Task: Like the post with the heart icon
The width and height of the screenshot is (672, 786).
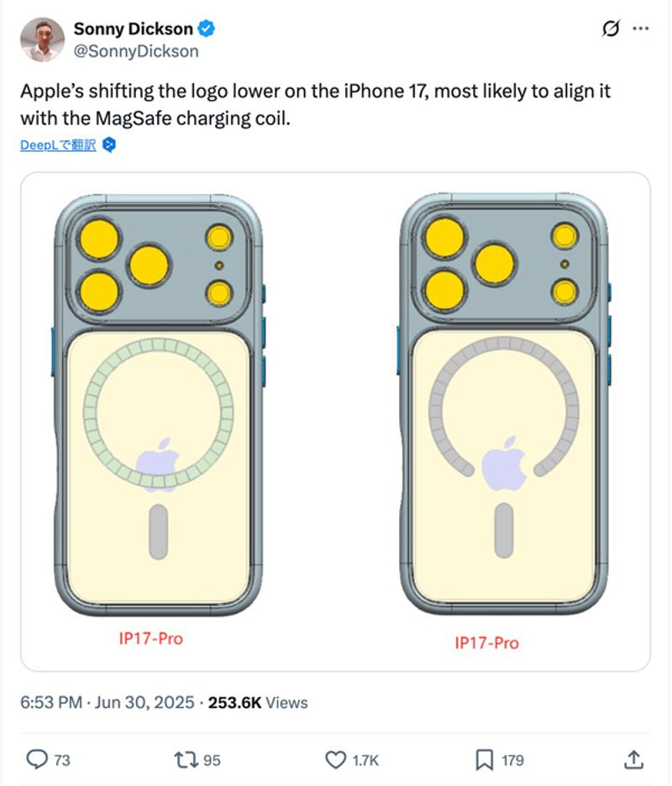Action: pyautogui.click(x=335, y=760)
